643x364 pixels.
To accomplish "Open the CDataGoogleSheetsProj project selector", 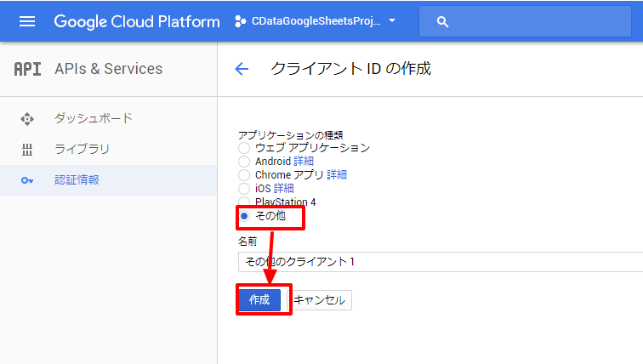I will pos(316,21).
